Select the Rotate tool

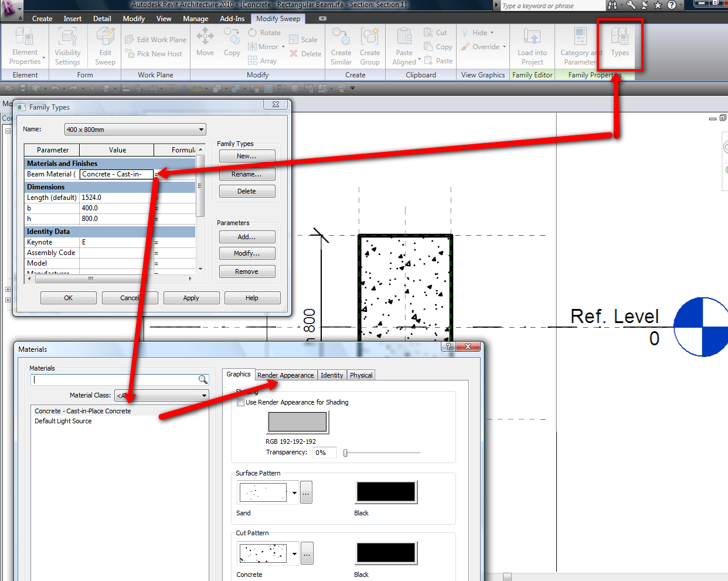click(264, 33)
